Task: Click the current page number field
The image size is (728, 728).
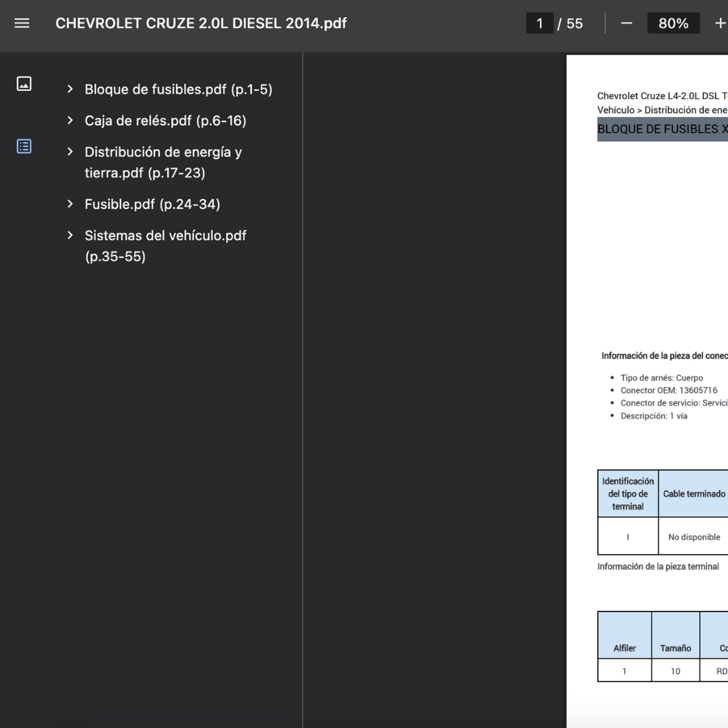Action: click(539, 23)
